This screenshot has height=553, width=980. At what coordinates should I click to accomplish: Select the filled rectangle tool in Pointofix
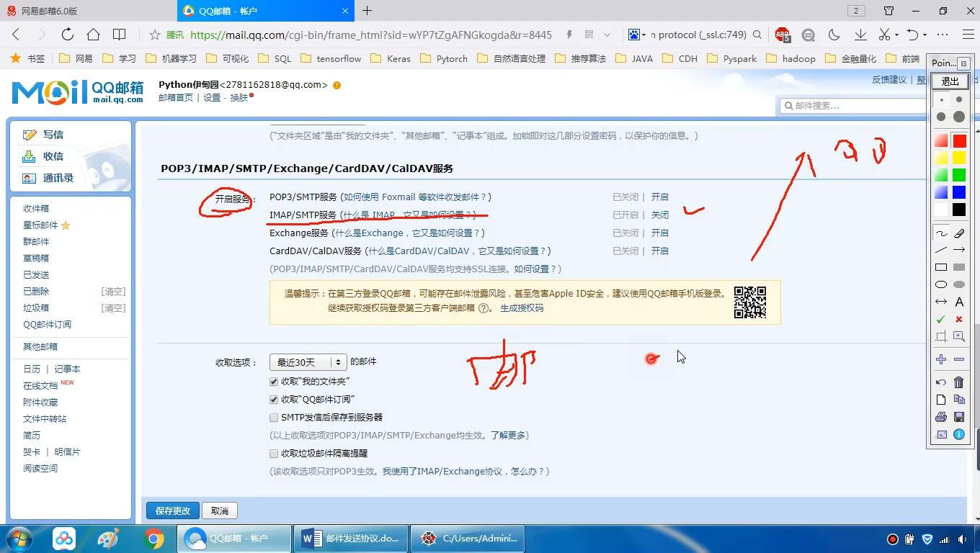pyautogui.click(x=959, y=267)
